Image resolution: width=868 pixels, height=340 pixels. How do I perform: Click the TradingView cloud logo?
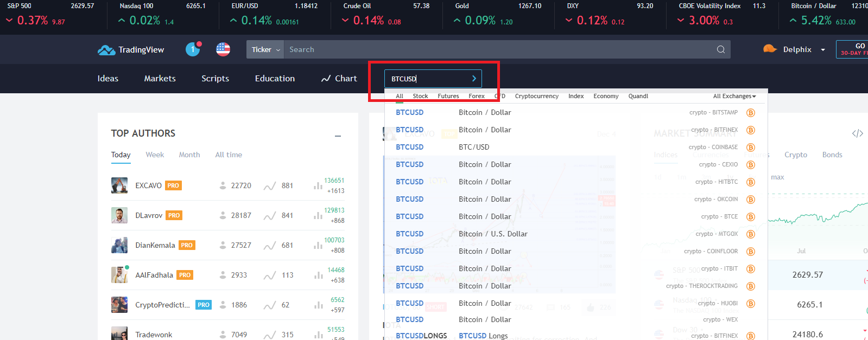pos(106,50)
